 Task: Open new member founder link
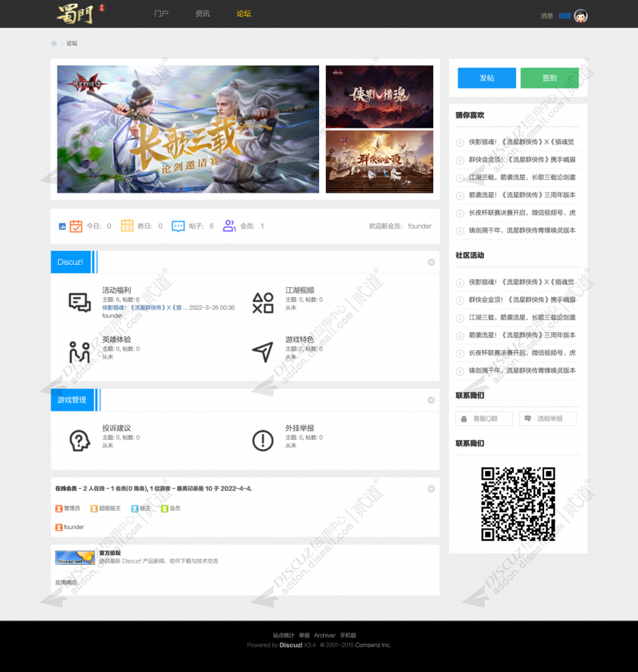click(x=420, y=226)
